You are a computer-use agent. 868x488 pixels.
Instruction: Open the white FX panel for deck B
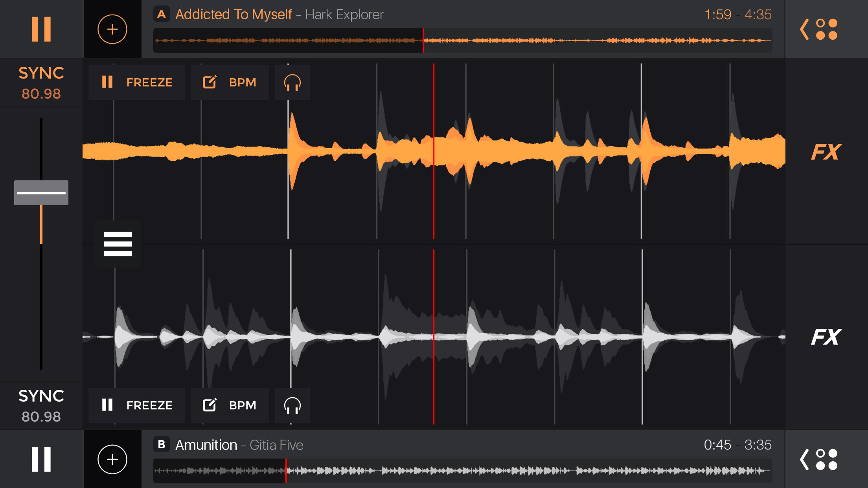coord(826,337)
